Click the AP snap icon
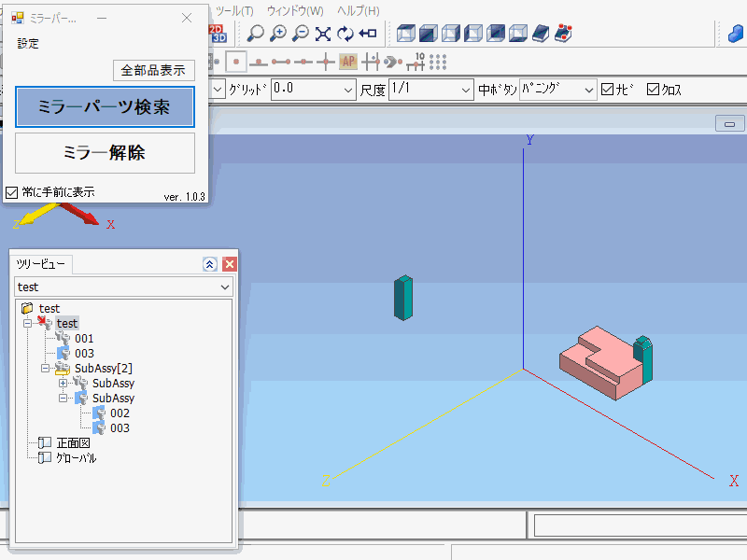The image size is (747, 560). (348, 62)
